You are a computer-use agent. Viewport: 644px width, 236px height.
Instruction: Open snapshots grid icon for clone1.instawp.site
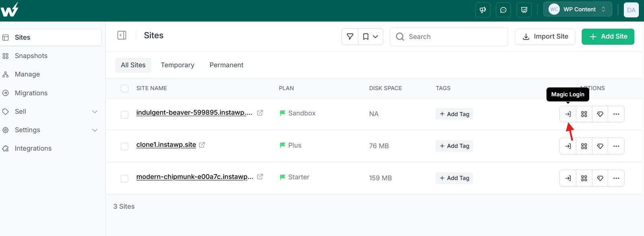584,146
